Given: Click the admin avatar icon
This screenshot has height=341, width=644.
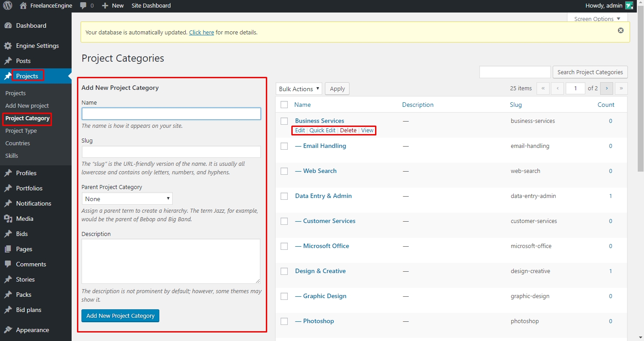Looking at the screenshot, I should tap(629, 6).
